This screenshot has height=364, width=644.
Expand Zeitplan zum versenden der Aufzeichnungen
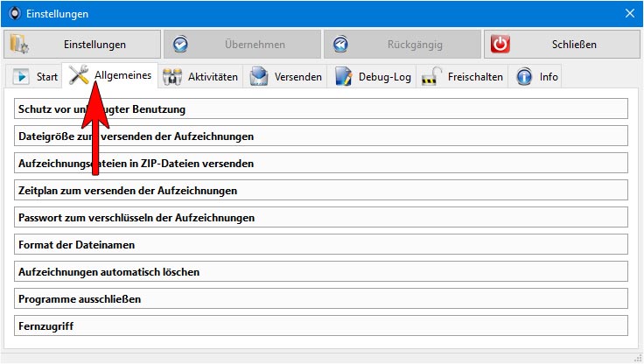[321, 190]
